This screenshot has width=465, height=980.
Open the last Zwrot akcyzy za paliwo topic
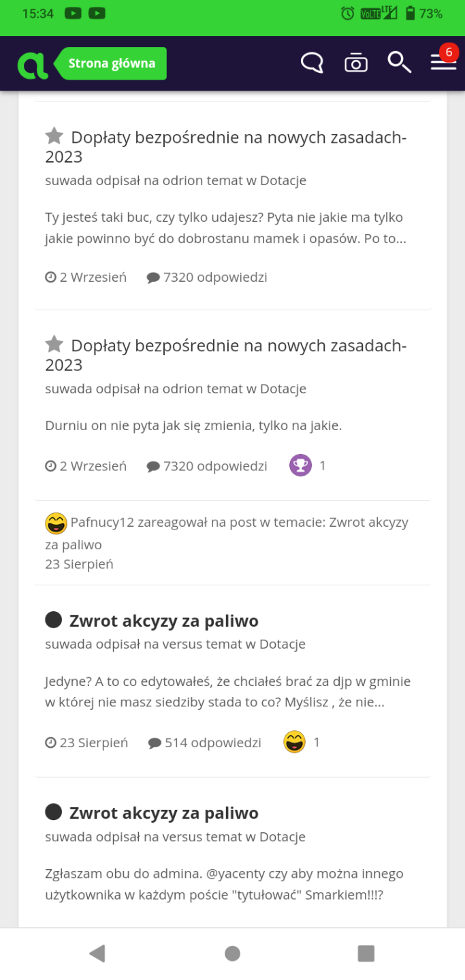(163, 813)
